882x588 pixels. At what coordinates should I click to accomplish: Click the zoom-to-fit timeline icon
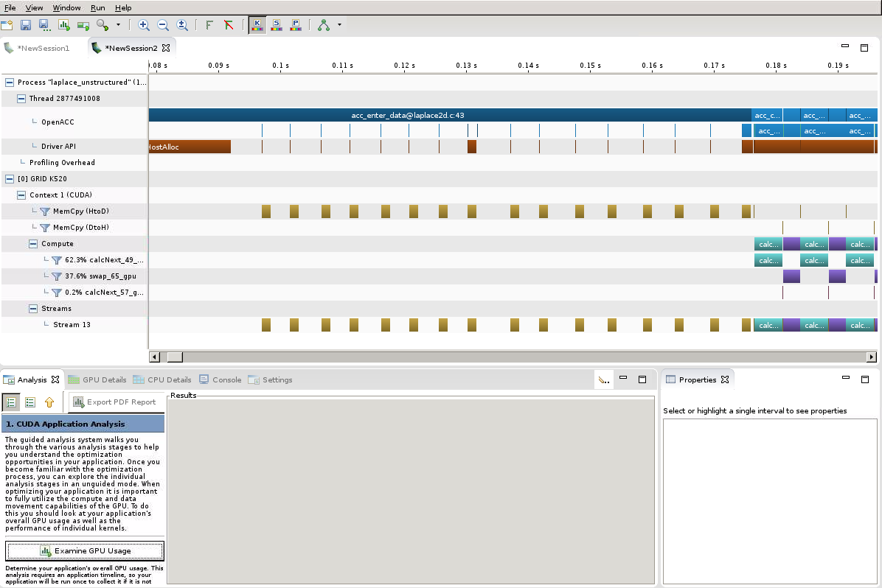pos(182,25)
